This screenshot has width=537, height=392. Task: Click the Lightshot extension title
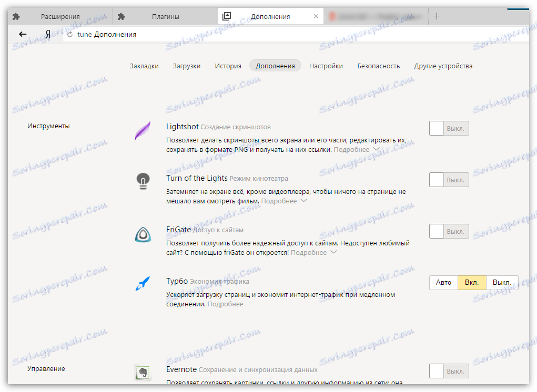tap(182, 127)
